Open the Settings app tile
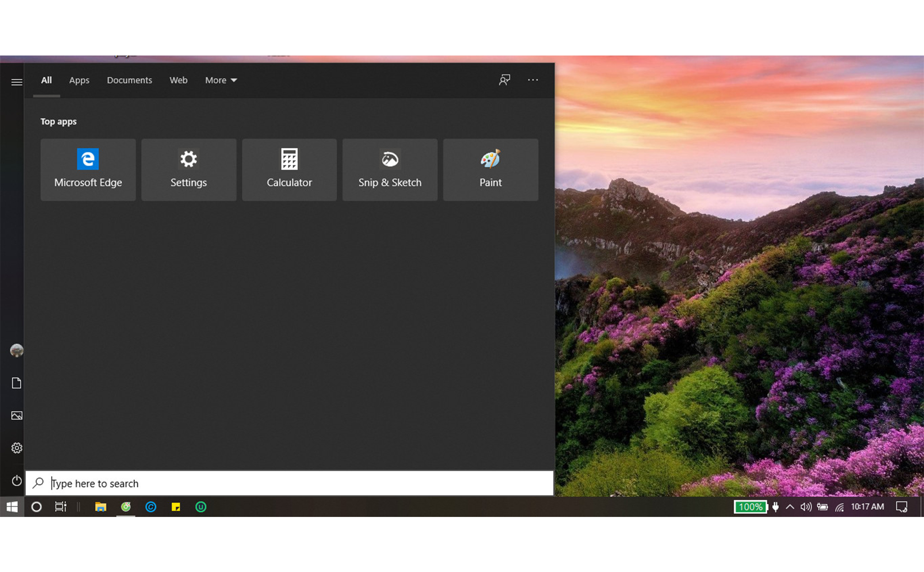 189,169
